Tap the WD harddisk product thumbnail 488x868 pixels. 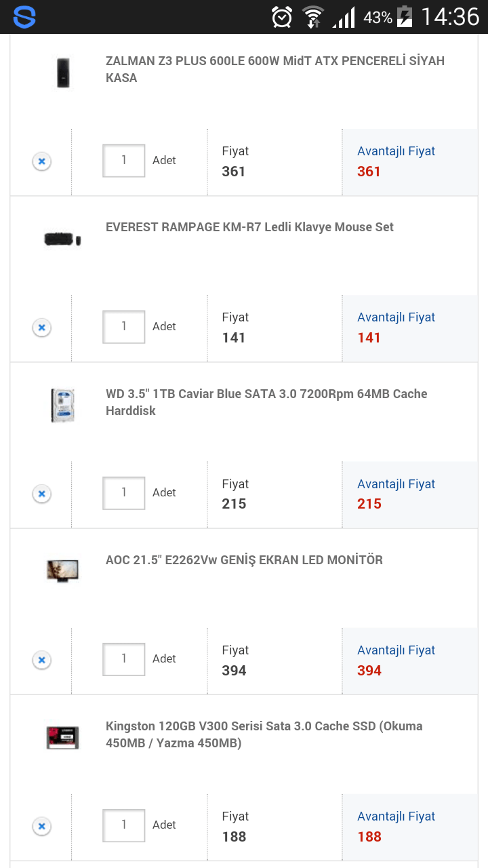[x=62, y=405]
